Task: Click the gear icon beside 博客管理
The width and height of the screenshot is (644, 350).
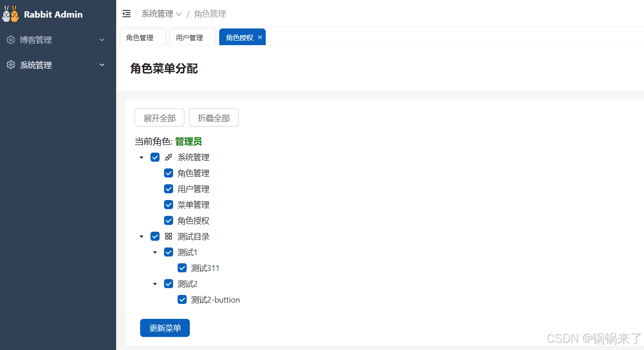Action: [10, 40]
